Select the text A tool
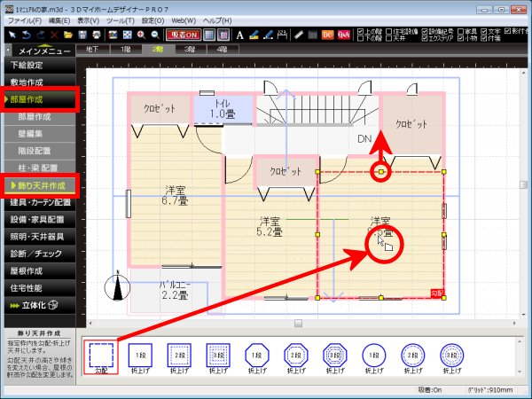 click(x=240, y=35)
